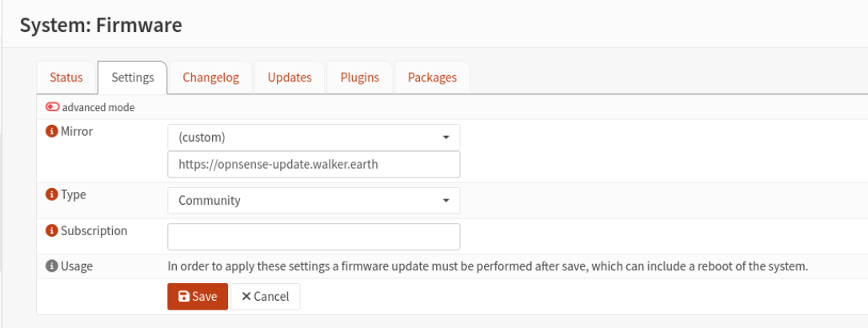868x328 pixels.
Task: Click the info icon beside Subscription
Action: [x=51, y=230]
